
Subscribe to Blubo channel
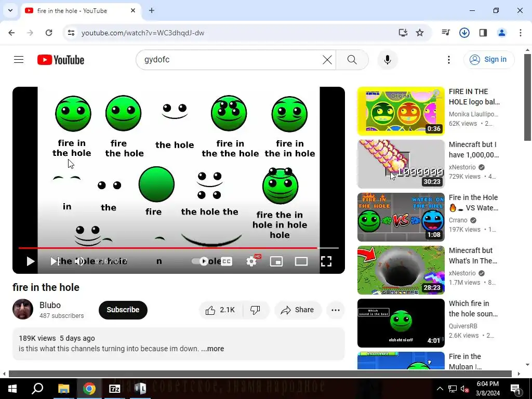tap(123, 310)
